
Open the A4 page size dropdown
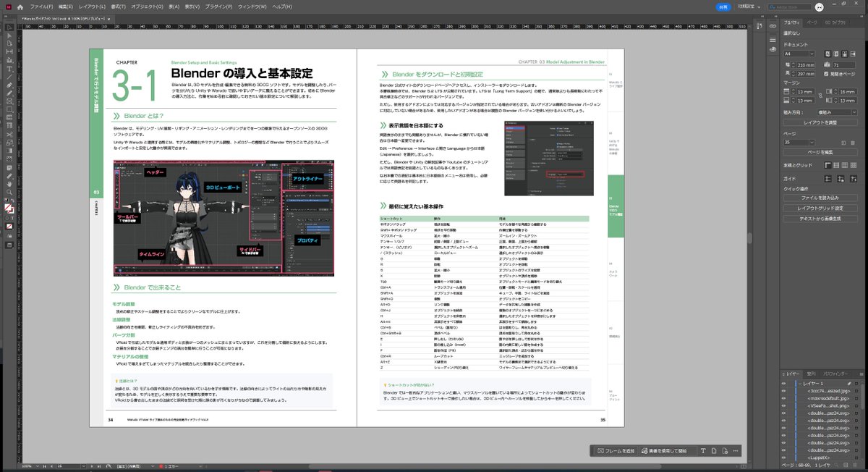coord(812,54)
